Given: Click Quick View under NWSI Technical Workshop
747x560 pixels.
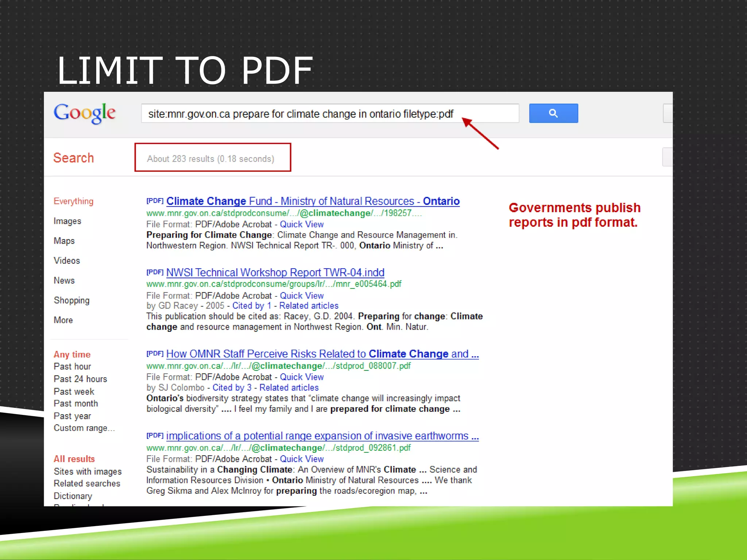Looking at the screenshot, I should click(x=302, y=296).
